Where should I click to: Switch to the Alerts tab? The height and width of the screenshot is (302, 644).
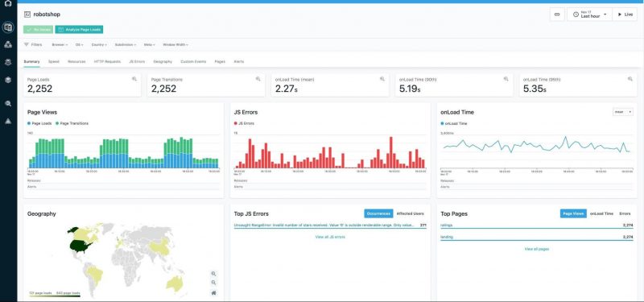[238, 62]
